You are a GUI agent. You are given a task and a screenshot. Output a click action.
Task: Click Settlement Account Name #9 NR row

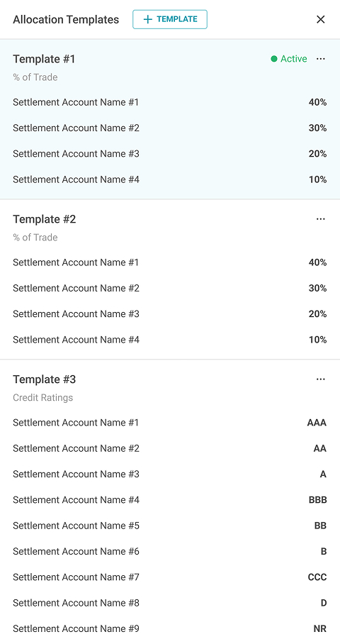(x=170, y=629)
